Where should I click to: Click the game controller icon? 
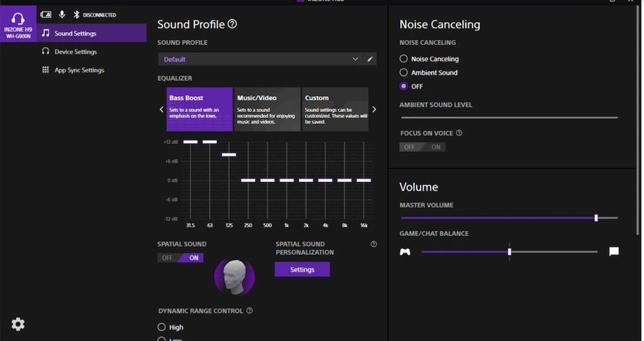click(405, 252)
